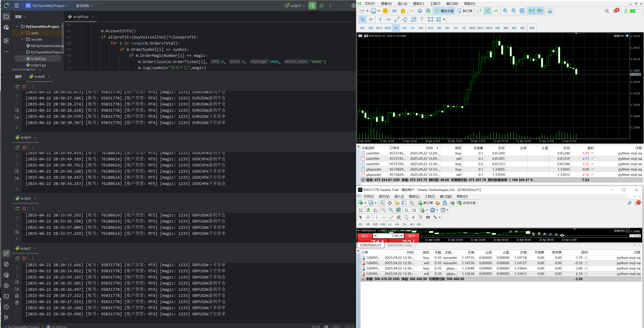Toggle MT5 chart shift from right edge
This screenshot has width=644, height=328.
tap(540, 11)
